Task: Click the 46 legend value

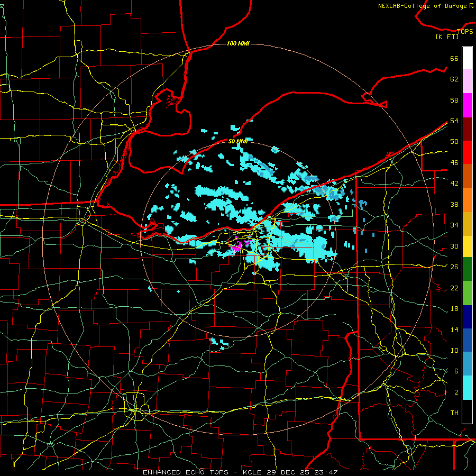Action: click(x=454, y=163)
